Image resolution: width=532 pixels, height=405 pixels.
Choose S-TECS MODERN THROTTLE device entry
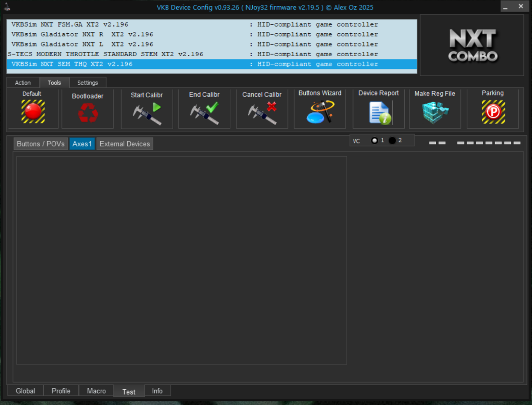click(105, 54)
